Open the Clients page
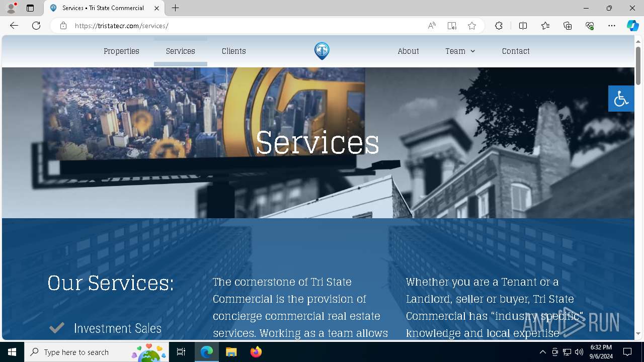This screenshot has width=644, height=362. [x=234, y=51]
